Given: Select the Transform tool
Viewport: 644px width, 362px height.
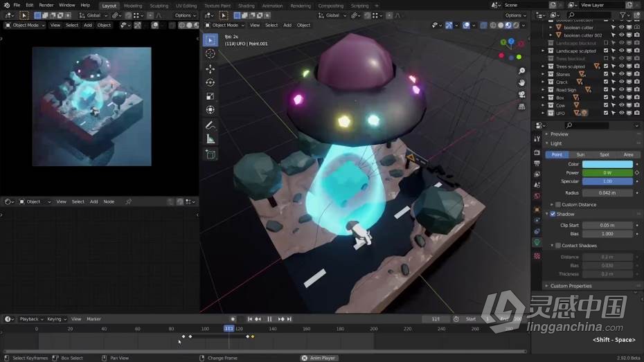Looking at the screenshot, I should point(211,110).
